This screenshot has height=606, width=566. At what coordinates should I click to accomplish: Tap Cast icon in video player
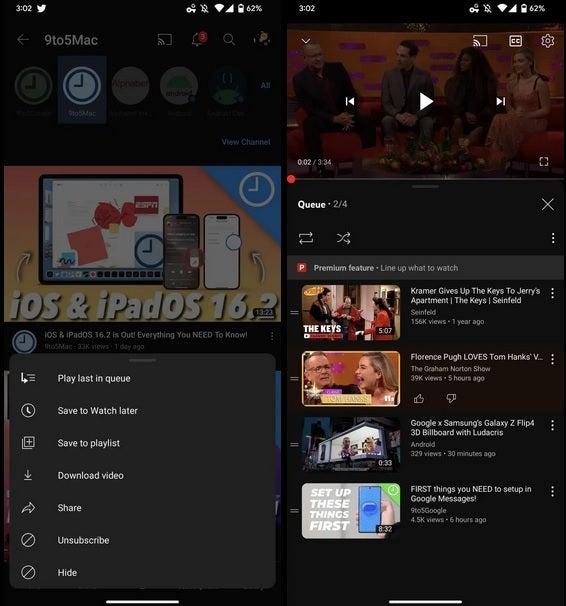(480, 41)
